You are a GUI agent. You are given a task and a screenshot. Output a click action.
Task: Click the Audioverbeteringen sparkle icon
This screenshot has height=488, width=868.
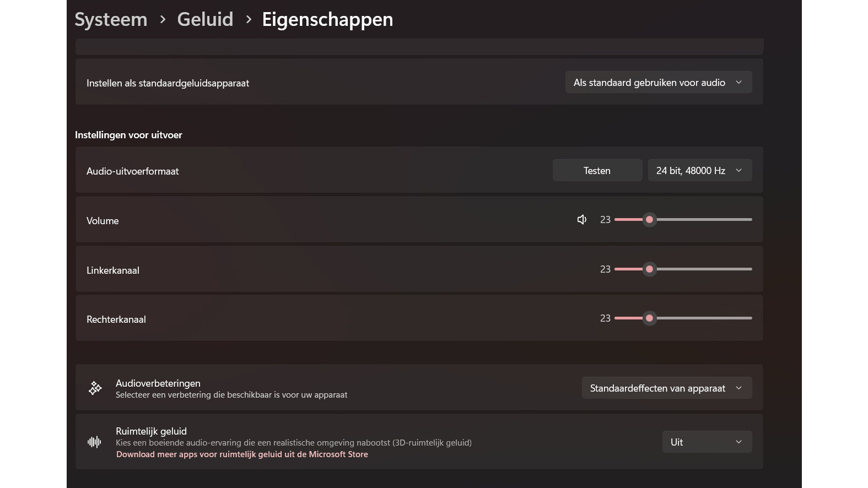(x=95, y=388)
